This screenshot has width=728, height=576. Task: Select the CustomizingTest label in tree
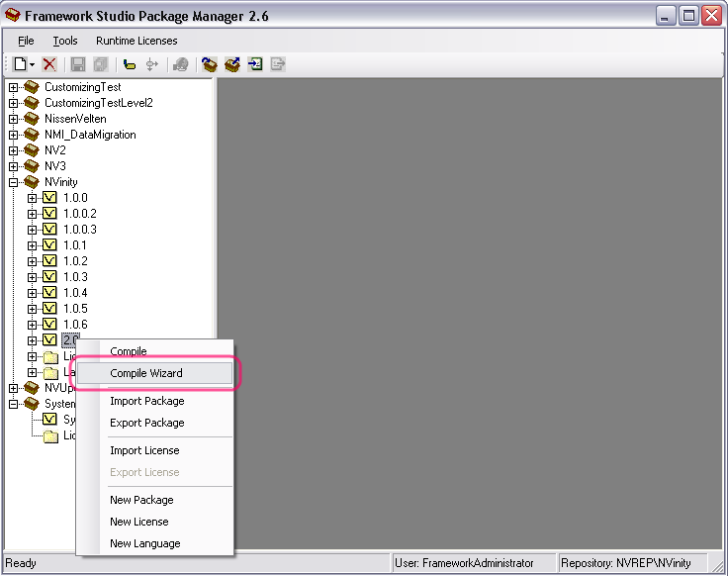(x=83, y=87)
